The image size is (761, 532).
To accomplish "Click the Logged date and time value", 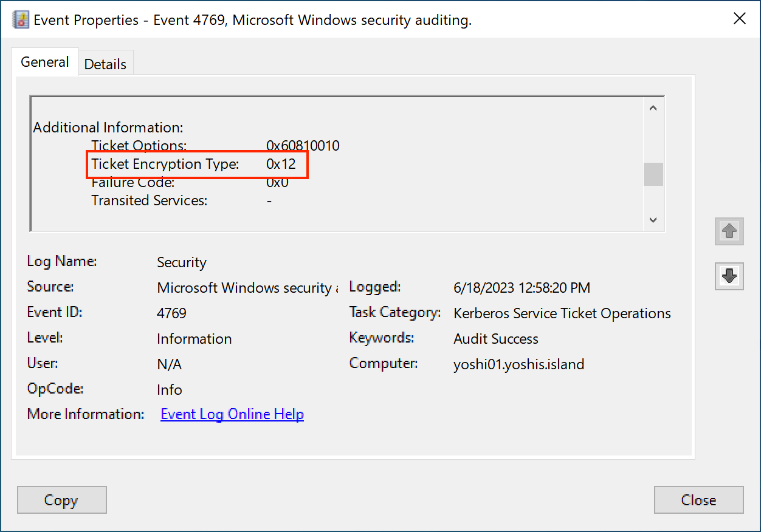I will tap(522, 288).
